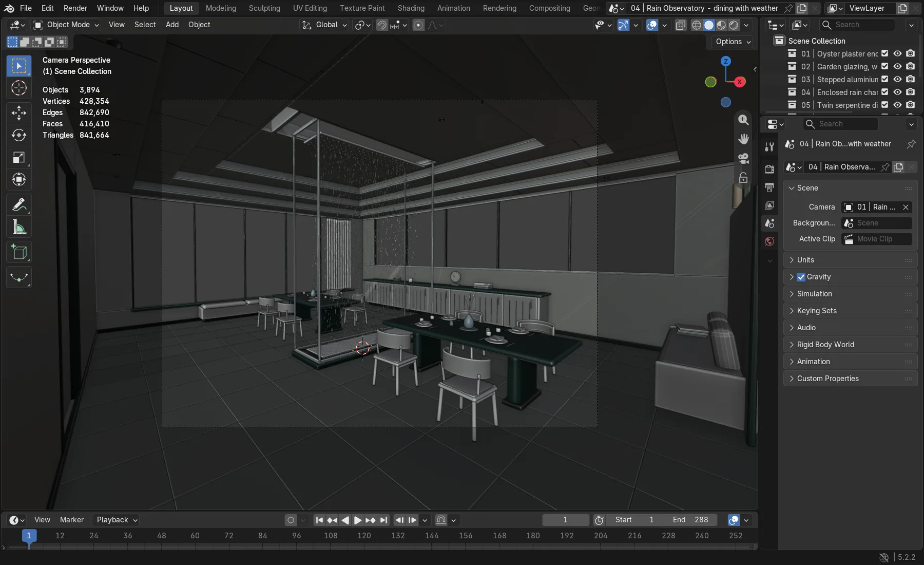Click the Active Clip Movie Clip field
The height and width of the screenshot is (565, 924).
tap(877, 239)
